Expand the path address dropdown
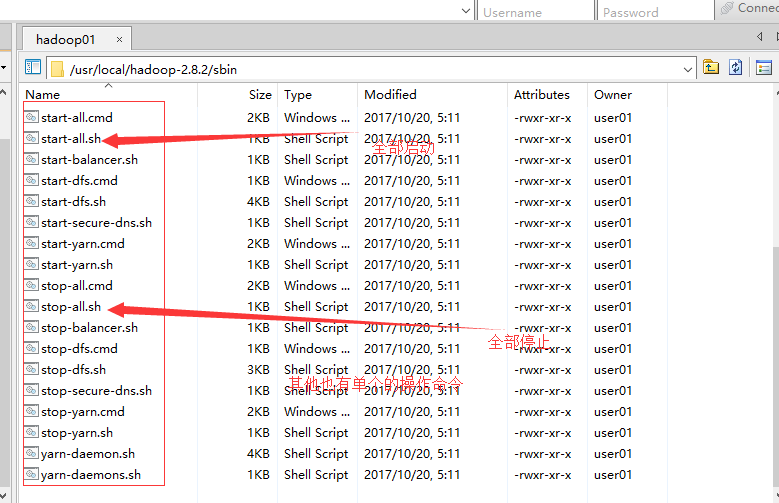Screen dimensions: 779x503 click(688, 70)
